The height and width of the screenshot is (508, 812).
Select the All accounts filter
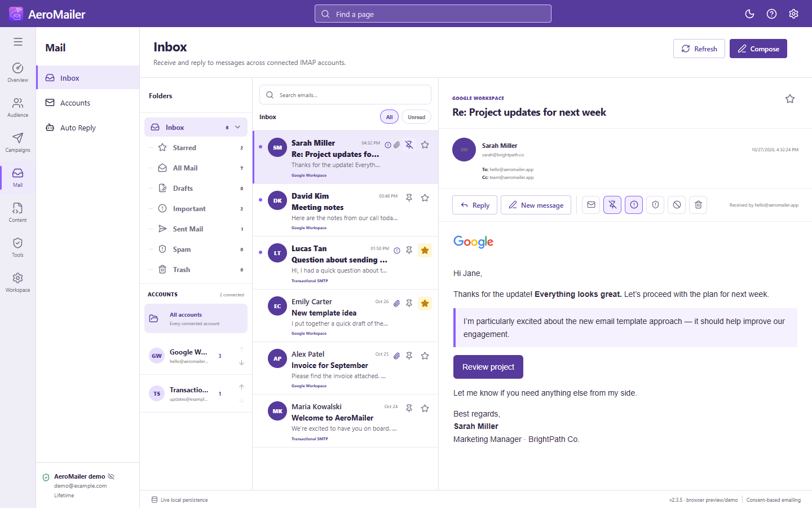click(196, 318)
